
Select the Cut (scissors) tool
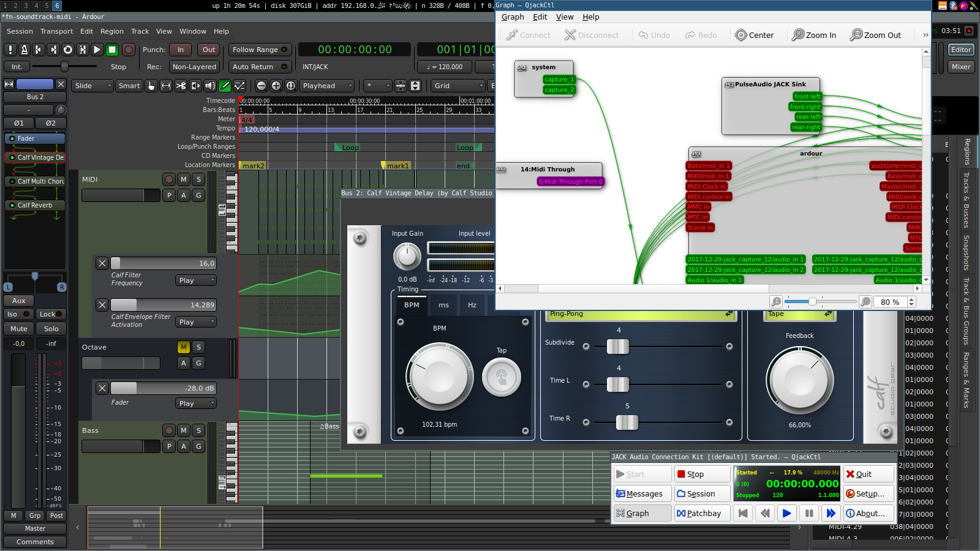click(x=181, y=86)
